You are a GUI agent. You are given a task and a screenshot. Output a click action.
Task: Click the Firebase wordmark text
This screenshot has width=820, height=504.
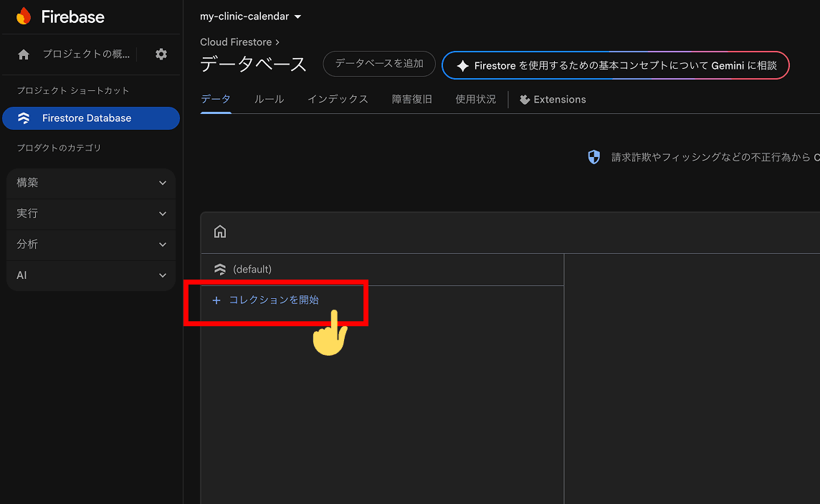pos(72,16)
